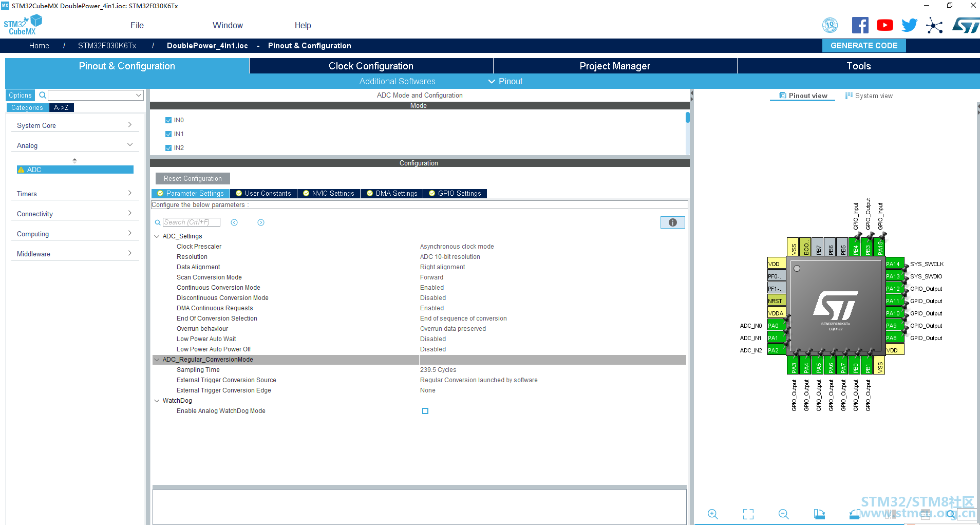The image size is (980, 525).
Task: Fit the chip to the pinout view
Action: pyautogui.click(x=748, y=514)
